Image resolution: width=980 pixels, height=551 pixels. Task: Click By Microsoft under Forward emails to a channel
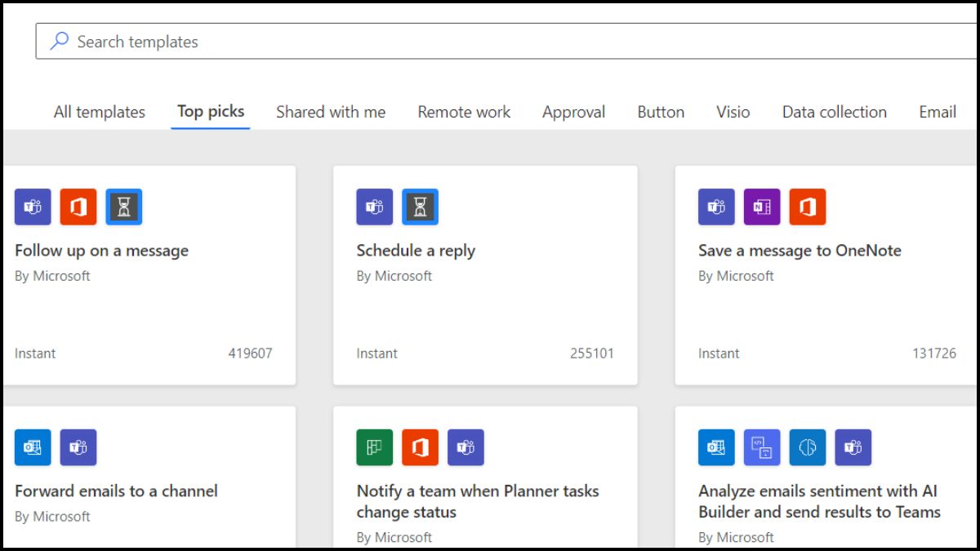coord(52,517)
